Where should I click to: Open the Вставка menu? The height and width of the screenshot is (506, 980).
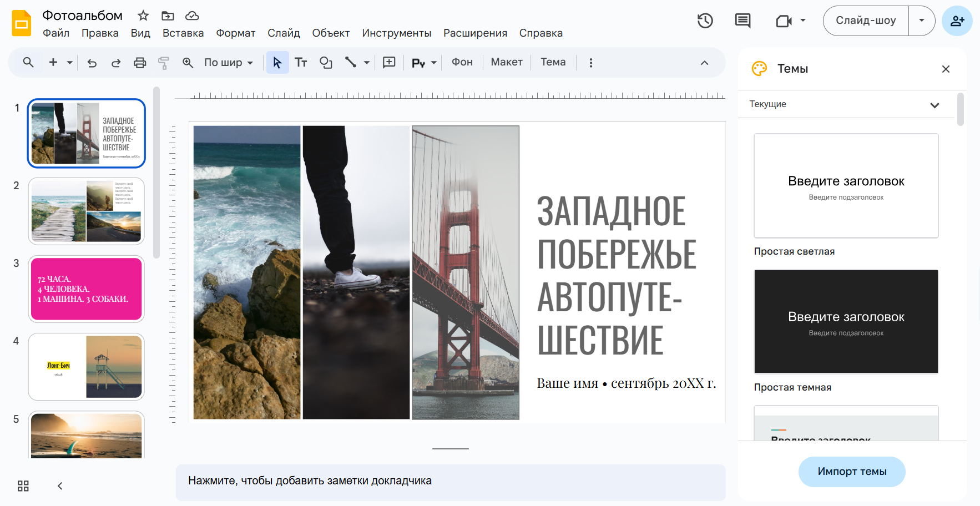click(183, 33)
